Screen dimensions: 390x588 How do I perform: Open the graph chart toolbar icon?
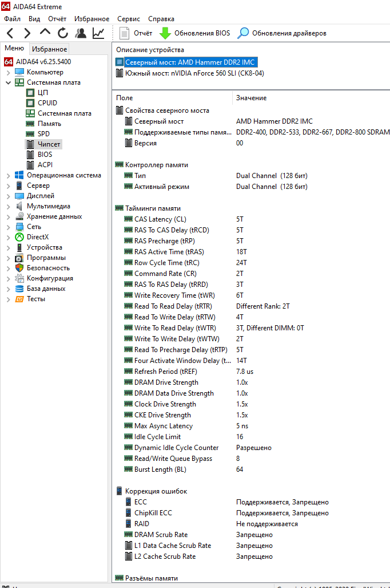98,33
